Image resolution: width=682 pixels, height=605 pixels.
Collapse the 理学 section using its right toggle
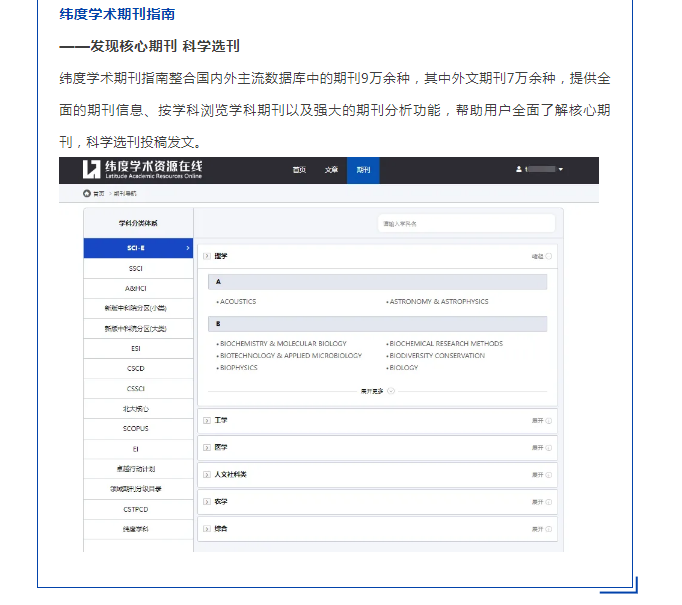coord(542,256)
